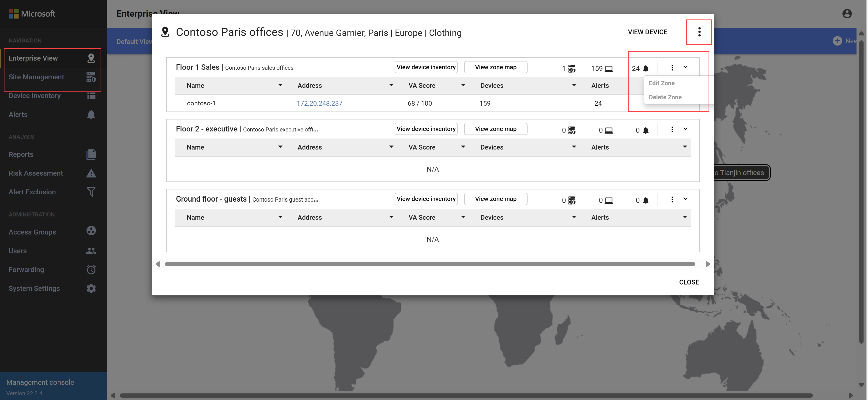
Task: Open VA Score column dropdown in Floor 2 - executive
Action: point(463,147)
